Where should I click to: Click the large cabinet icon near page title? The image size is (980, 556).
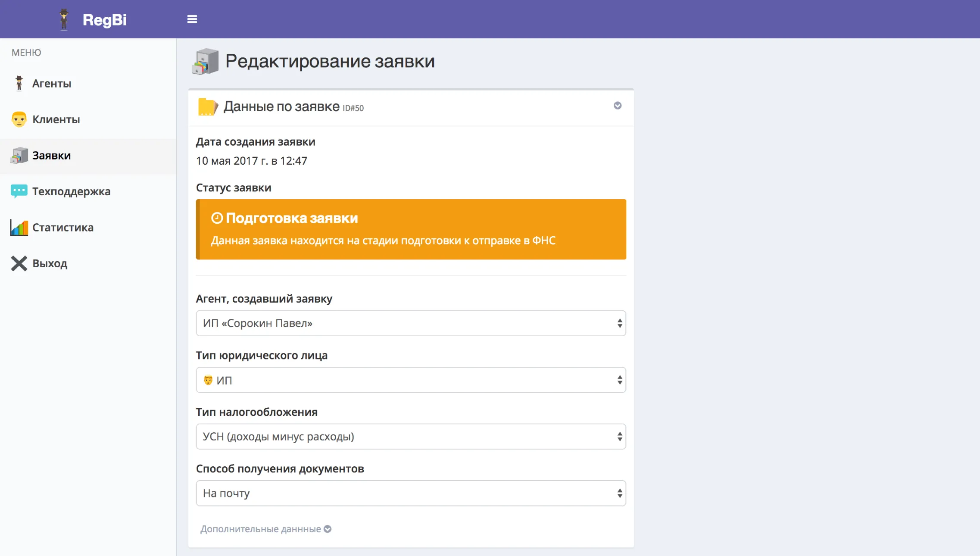coord(205,62)
